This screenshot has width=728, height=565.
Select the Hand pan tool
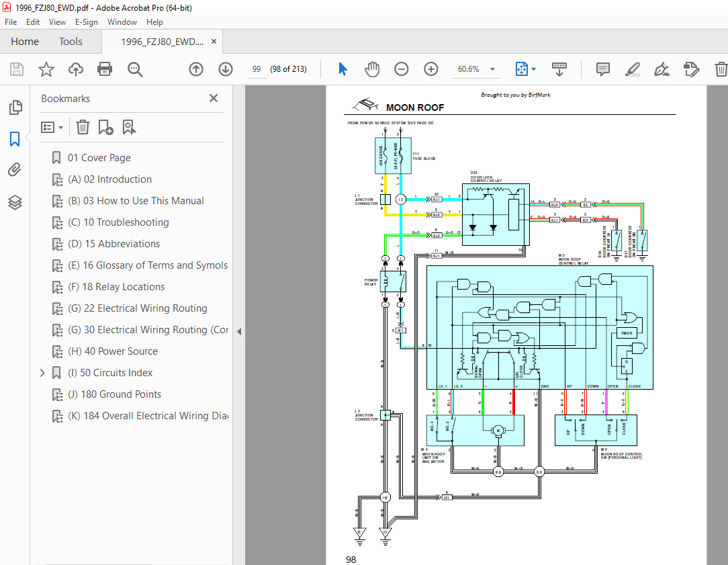pos(372,69)
